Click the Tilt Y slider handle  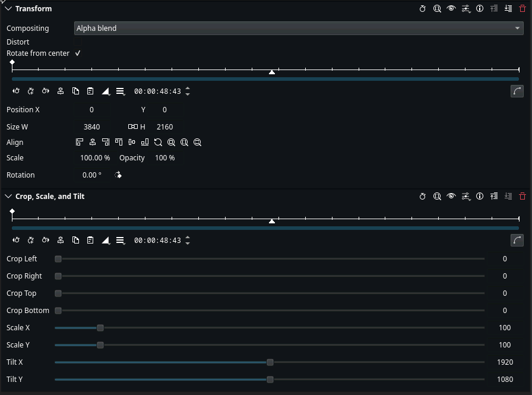(270, 380)
